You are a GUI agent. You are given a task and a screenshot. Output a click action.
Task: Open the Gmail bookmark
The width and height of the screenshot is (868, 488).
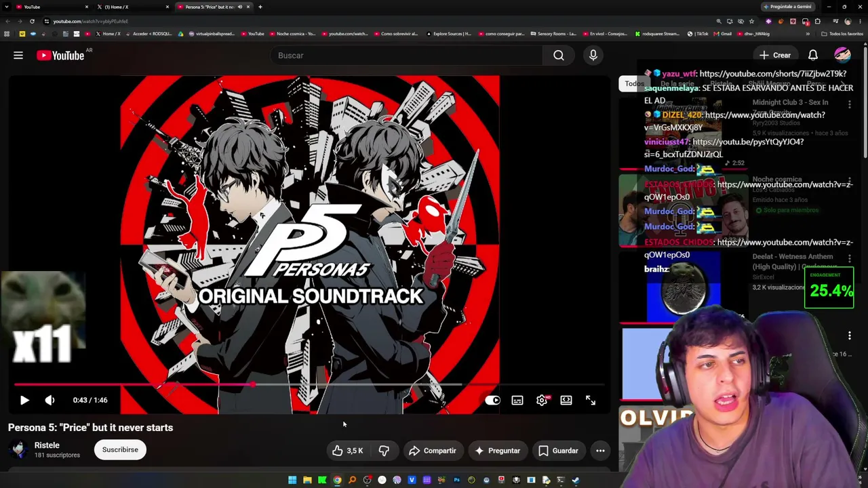pos(723,34)
